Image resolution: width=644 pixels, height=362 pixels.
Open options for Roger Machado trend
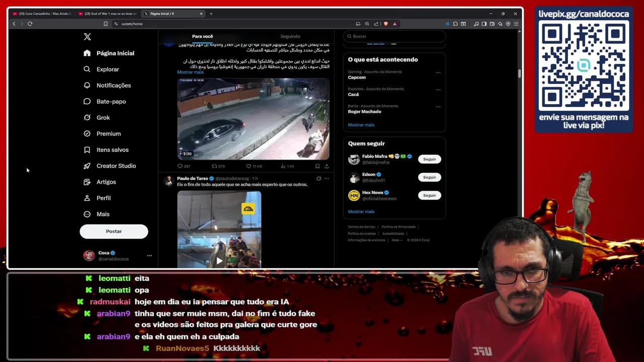point(438,107)
